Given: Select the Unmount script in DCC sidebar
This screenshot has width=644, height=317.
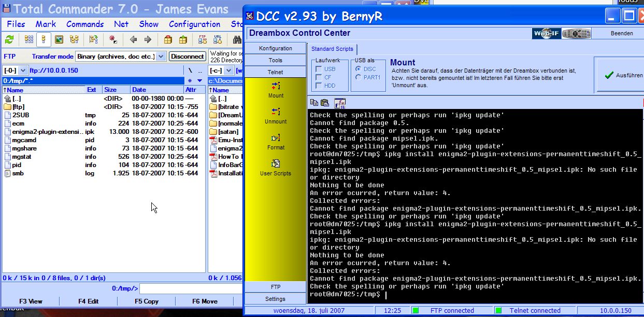Looking at the screenshot, I should [x=276, y=116].
